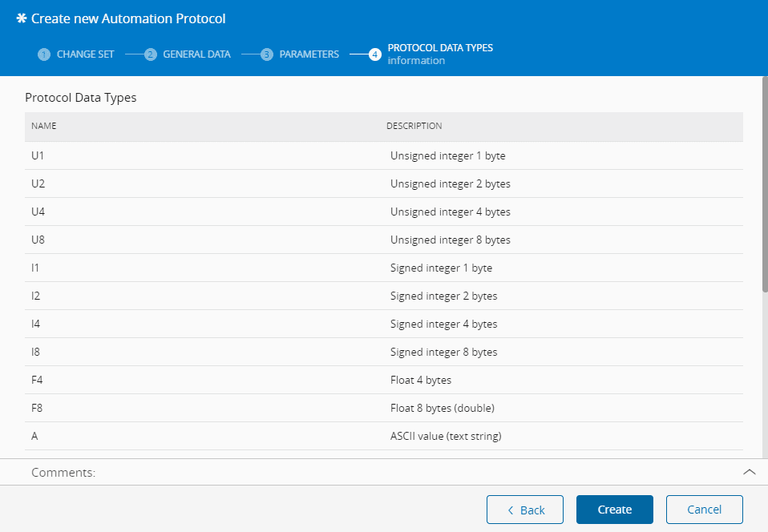
Task: Click step 3 circle icon in wizard
Action: (x=267, y=54)
